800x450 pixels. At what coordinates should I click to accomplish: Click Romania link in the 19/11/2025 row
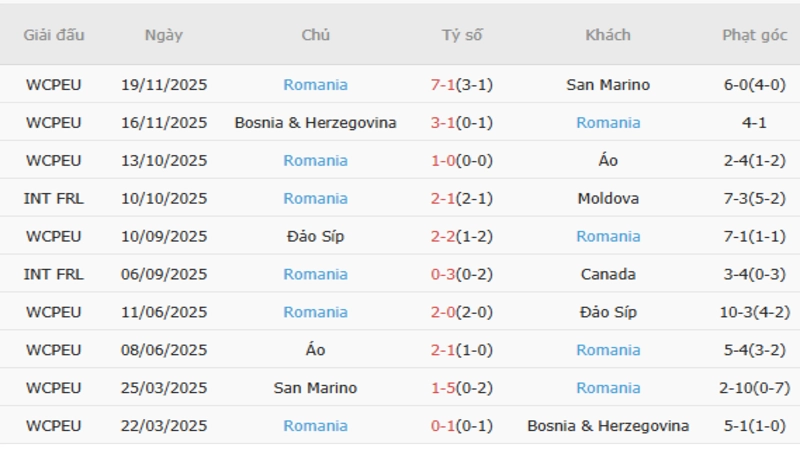point(315,85)
